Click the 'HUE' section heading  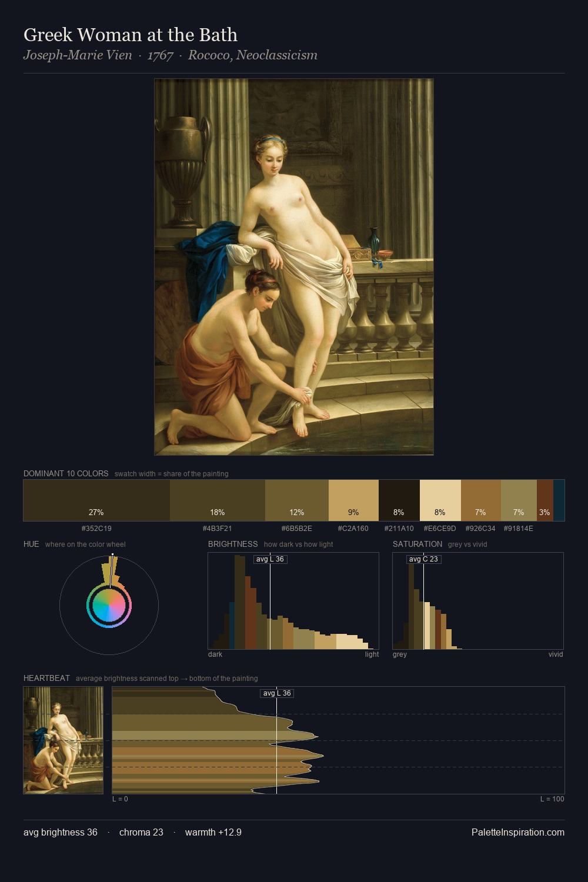(31, 544)
